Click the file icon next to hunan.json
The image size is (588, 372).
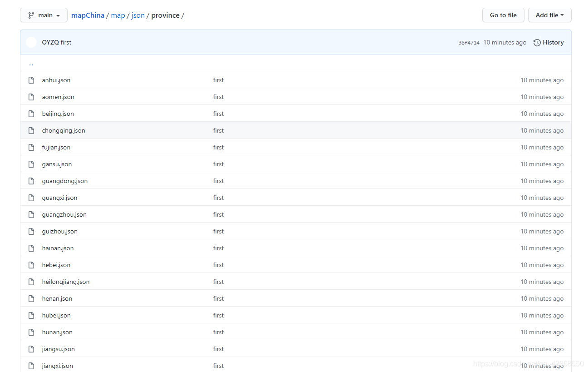point(31,332)
